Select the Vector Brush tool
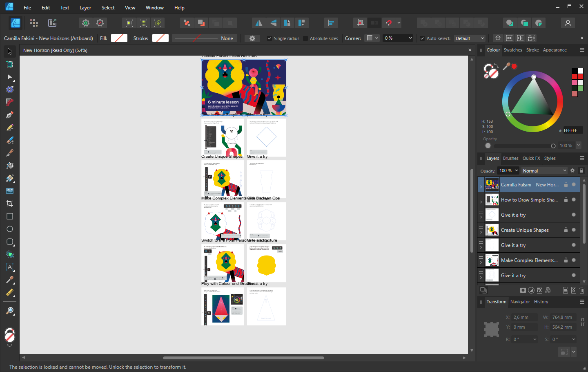588x372 pixels. 10,140
